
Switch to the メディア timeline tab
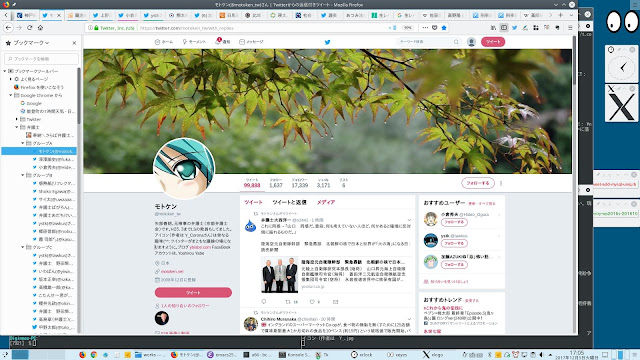tap(326, 202)
